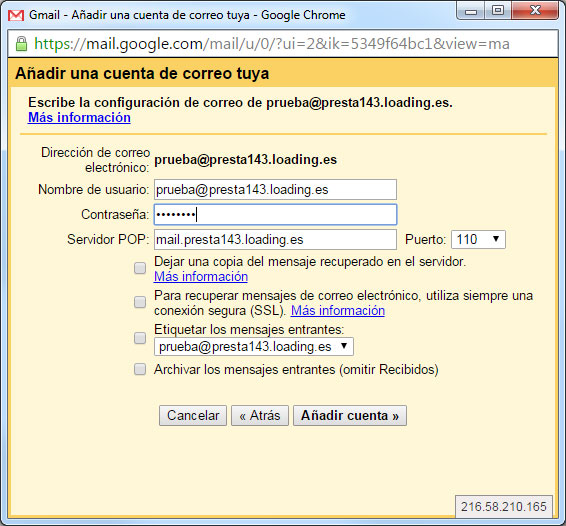
Task: Check the SSL secure connection option
Action: click(x=140, y=302)
